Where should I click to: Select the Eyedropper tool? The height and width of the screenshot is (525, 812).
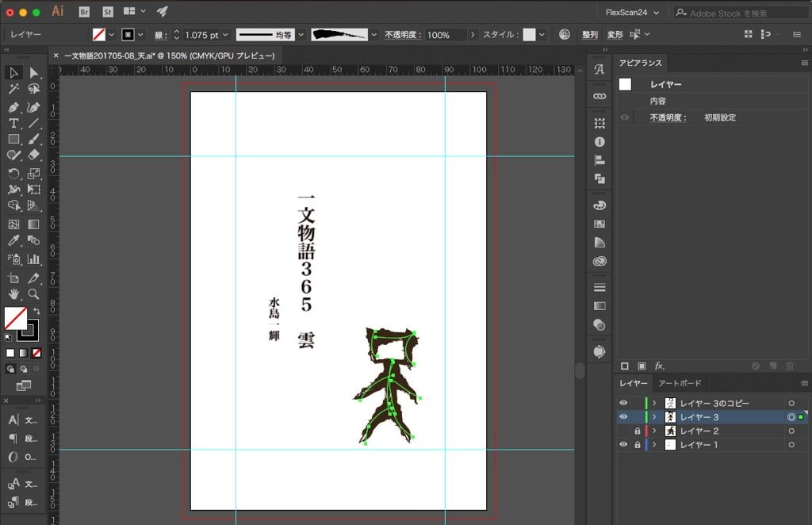tap(13, 240)
